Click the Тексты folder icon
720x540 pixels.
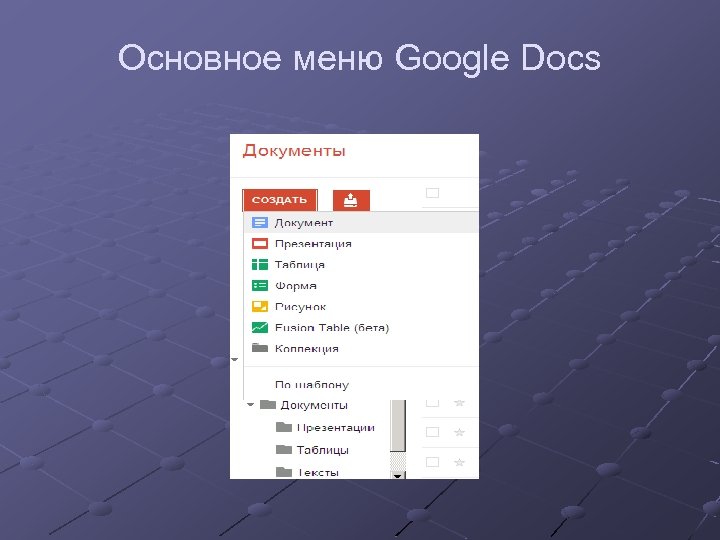pos(284,472)
